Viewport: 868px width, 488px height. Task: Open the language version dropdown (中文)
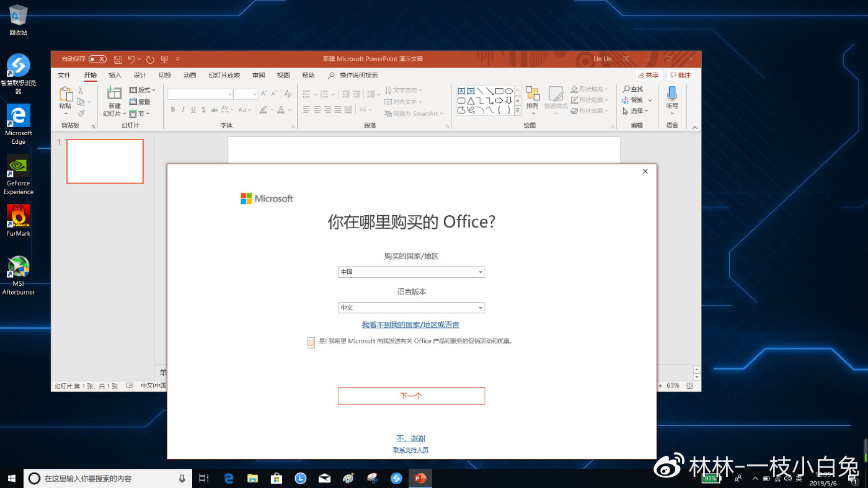point(411,308)
